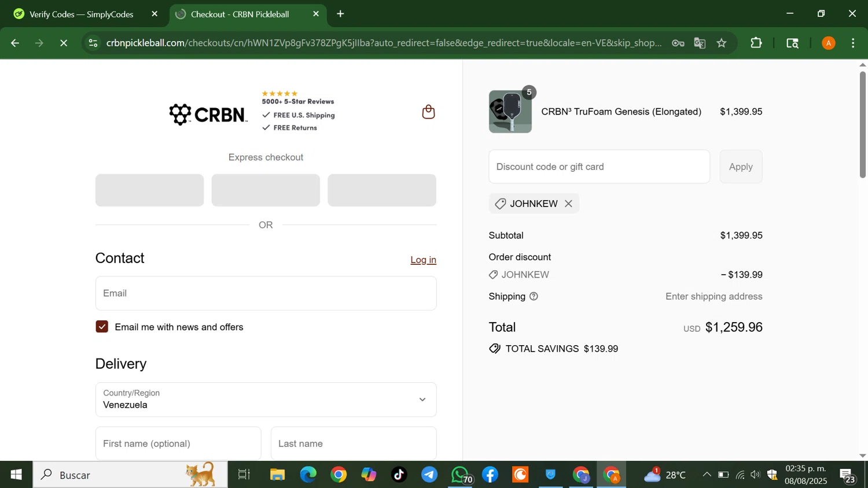
Task: Stop loading the page
Action: point(64,43)
